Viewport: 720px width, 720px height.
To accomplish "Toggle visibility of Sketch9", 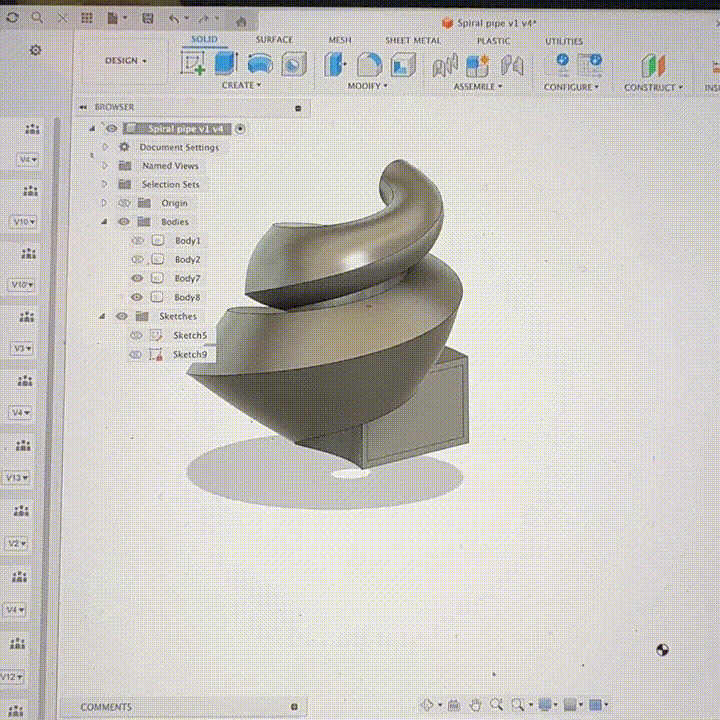I will pos(135,354).
